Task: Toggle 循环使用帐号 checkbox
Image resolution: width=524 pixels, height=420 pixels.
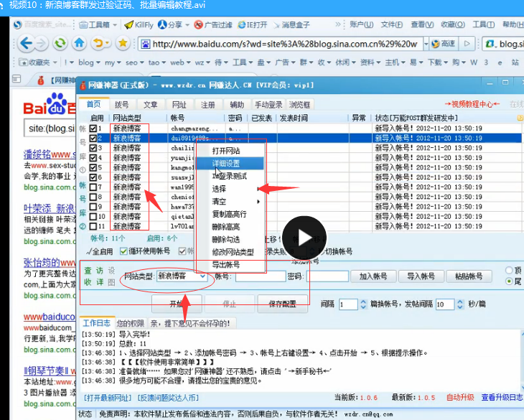Action: 124,252
